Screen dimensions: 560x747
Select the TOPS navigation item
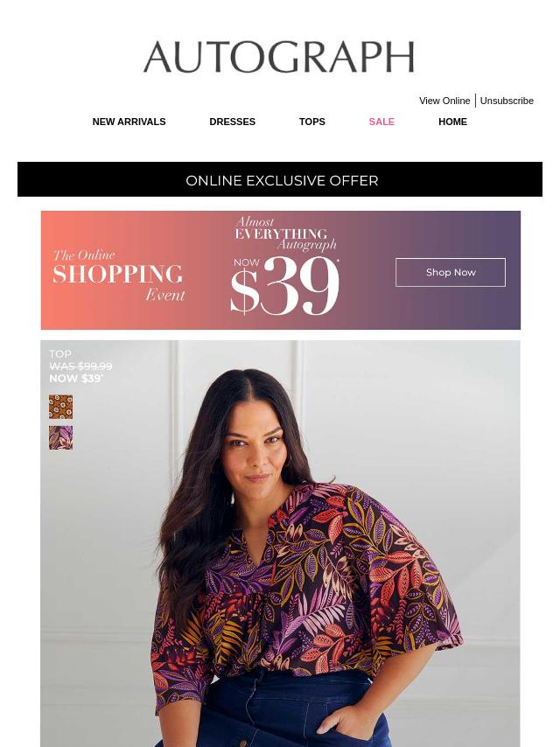pos(312,122)
